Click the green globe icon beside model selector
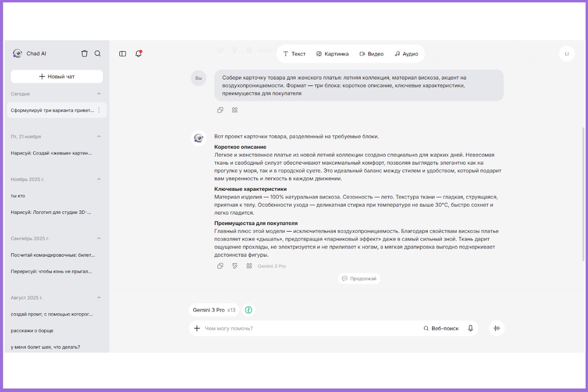Screen dimensions: 588x392 pyautogui.click(x=248, y=310)
